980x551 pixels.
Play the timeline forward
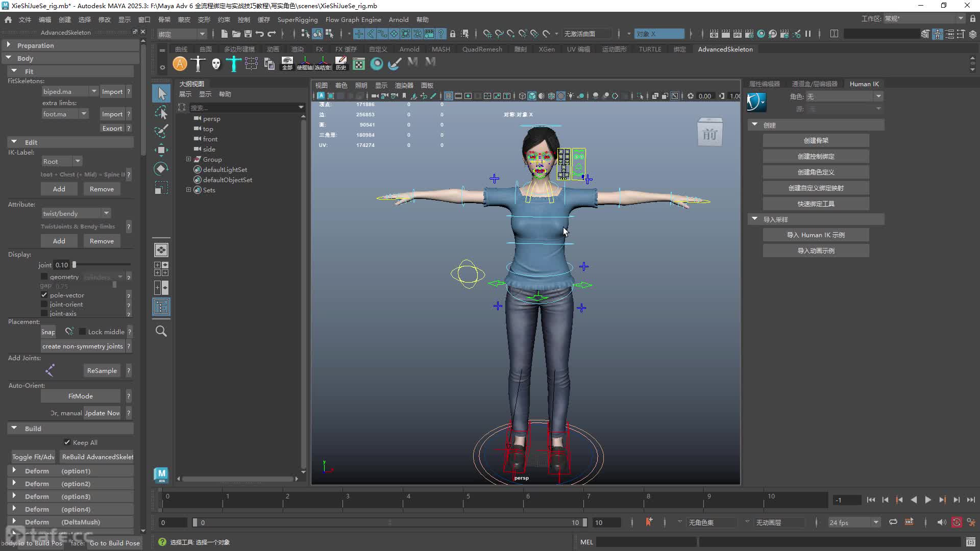click(x=928, y=500)
